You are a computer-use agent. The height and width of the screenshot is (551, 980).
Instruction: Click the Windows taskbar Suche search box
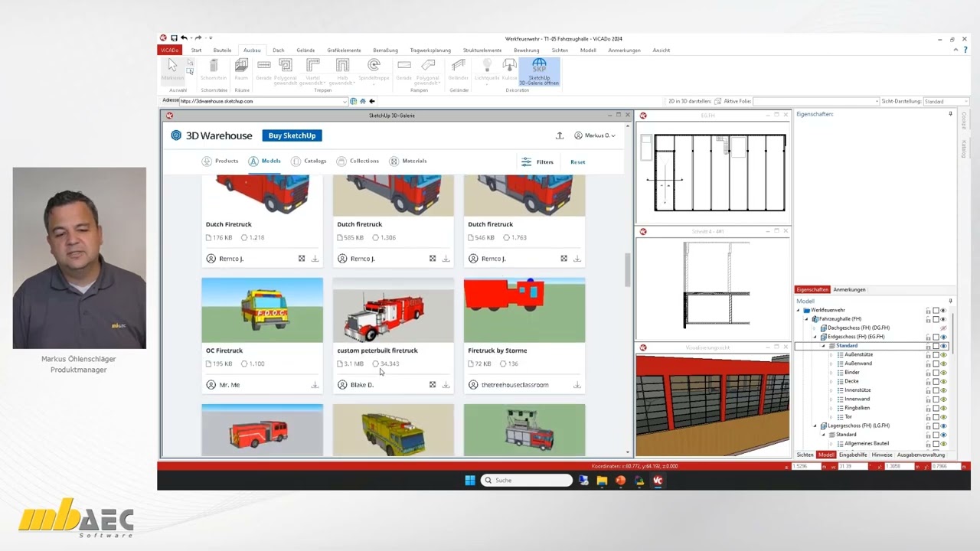[527, 481]
